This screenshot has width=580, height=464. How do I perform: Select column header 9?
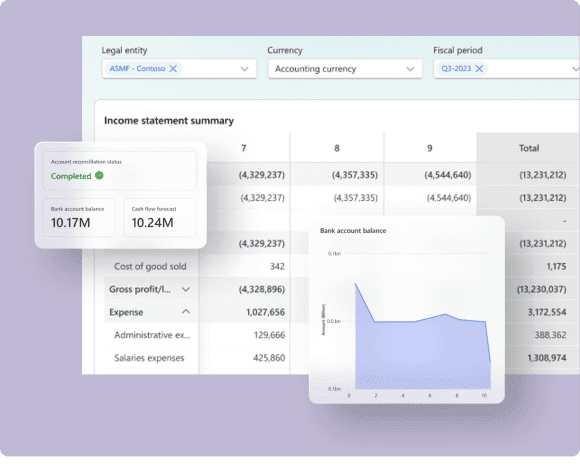point(429,148)
